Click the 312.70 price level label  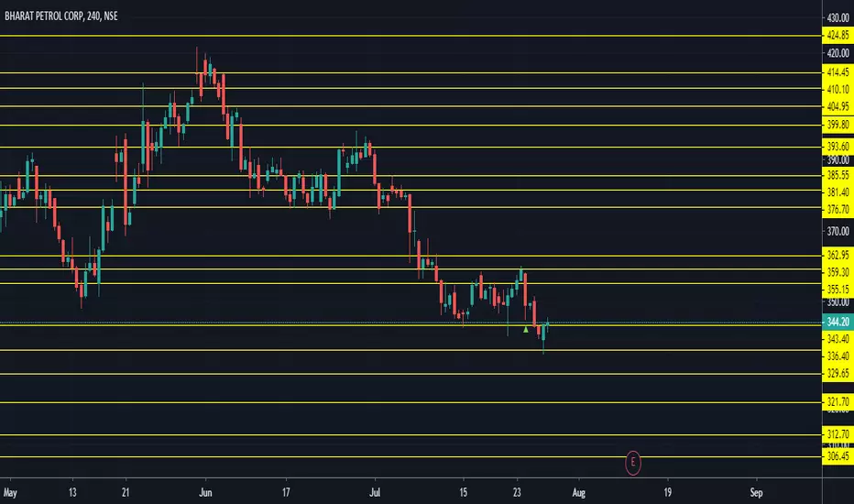coord(838,434)
